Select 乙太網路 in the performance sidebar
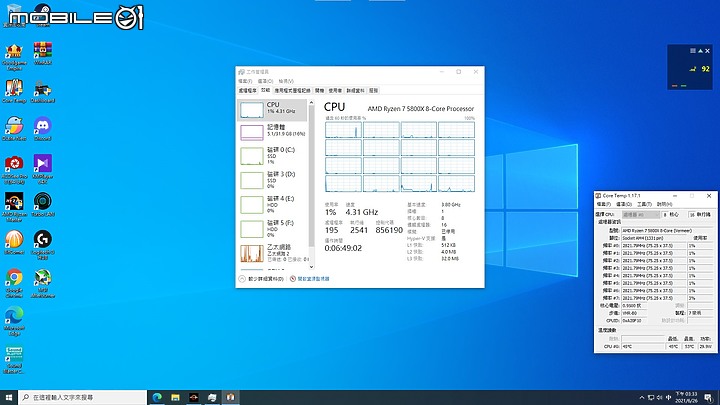Image resolution: width=720 pixels, height=405 pixels. [272, 253]
